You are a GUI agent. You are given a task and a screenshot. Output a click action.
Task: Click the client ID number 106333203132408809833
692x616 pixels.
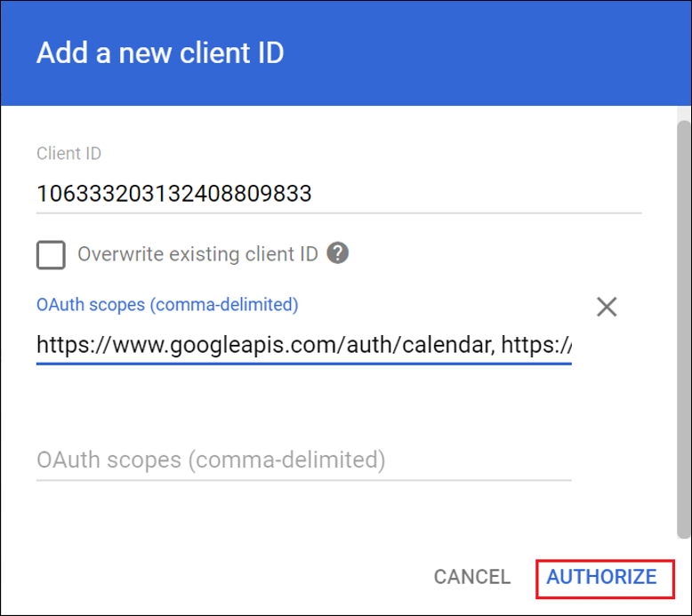coord(173,194)
